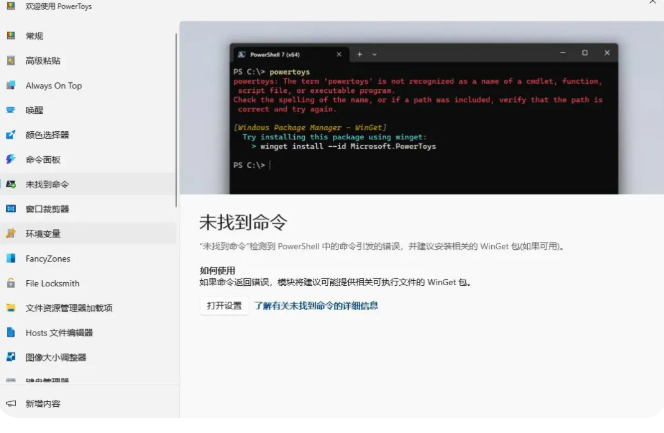Click the 新增内容 megaphone icon
The height and width of the screenshot is (433, 664).
point(11,403)
